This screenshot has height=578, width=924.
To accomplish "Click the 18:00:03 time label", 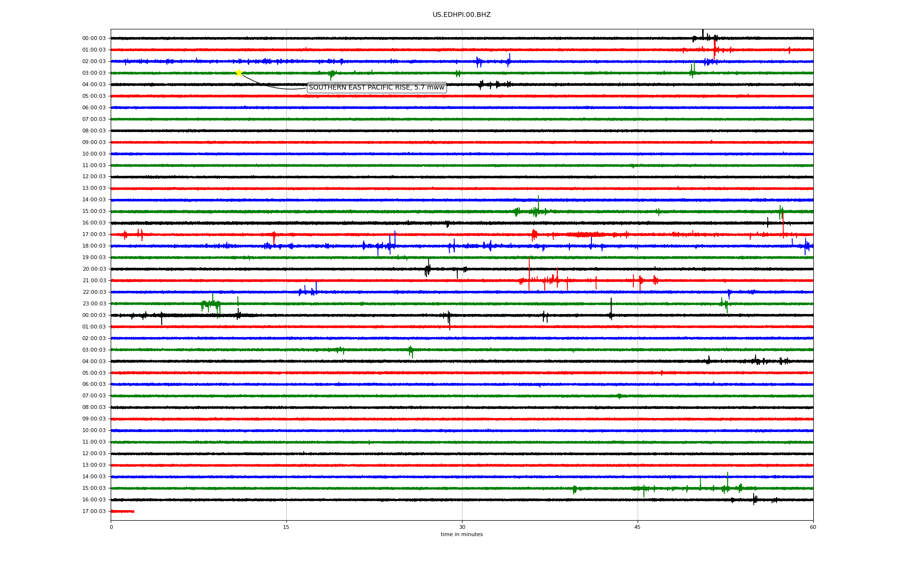I will click(94, 246).
